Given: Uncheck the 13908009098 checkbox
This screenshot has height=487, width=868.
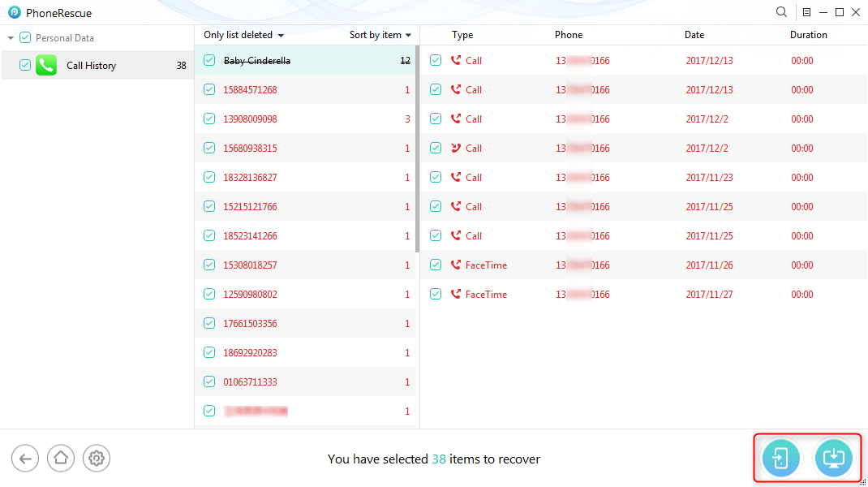Looking at the screenshot, I should click(209, 119).
